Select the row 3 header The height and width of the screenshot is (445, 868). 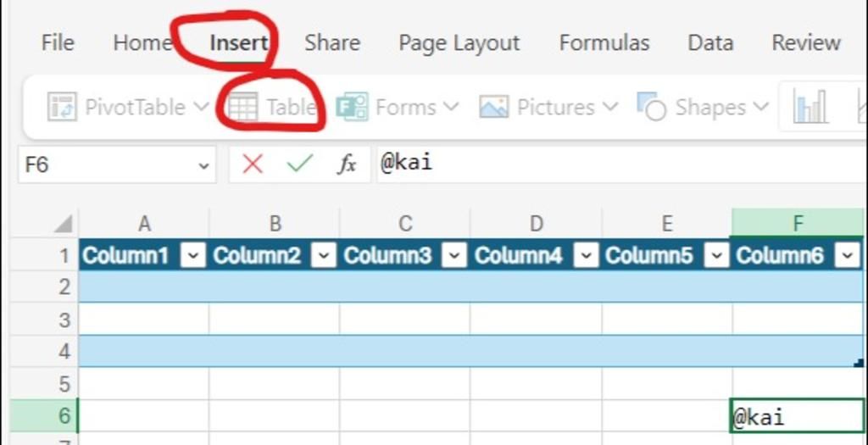pyautogui.click(x=64, y=320)
